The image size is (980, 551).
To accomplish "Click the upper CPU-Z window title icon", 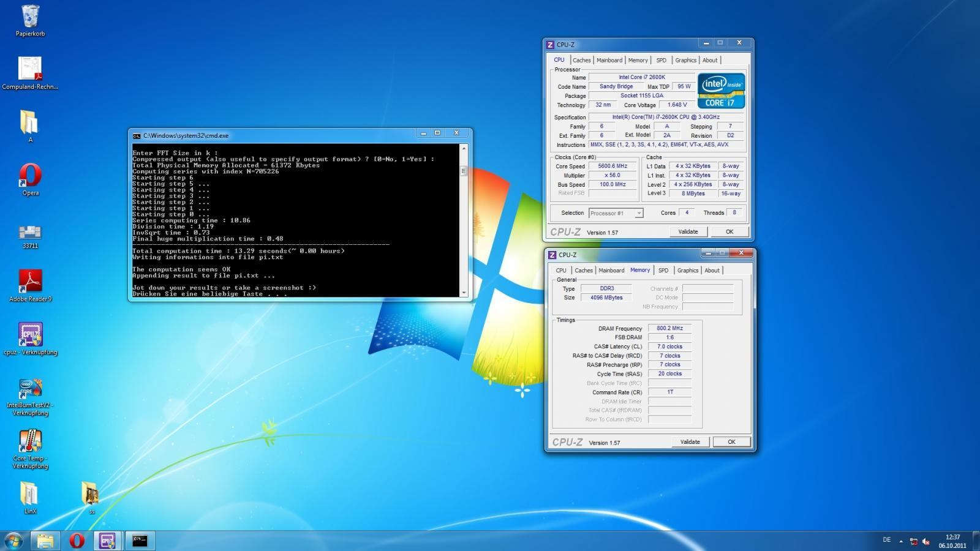I will tap(550, 45).
